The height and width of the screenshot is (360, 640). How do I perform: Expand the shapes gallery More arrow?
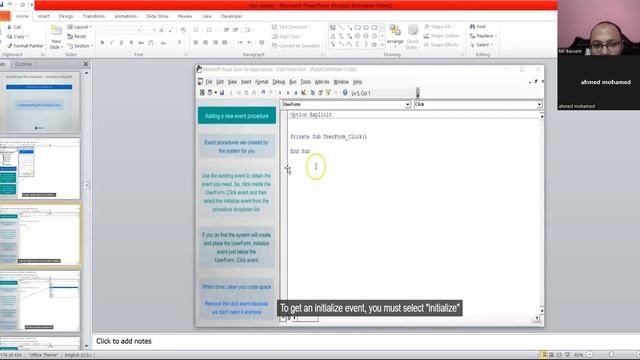tap(382, 45)
